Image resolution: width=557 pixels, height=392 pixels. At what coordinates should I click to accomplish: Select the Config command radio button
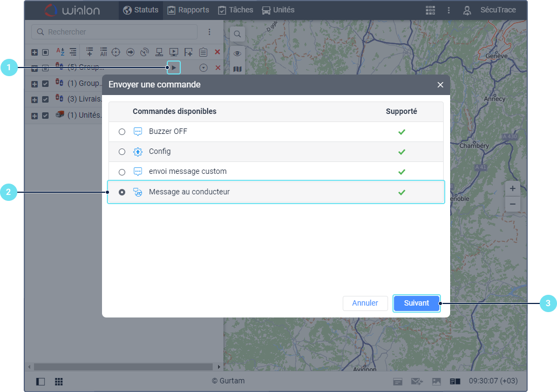pyautogui.click(x=122, y=152)
